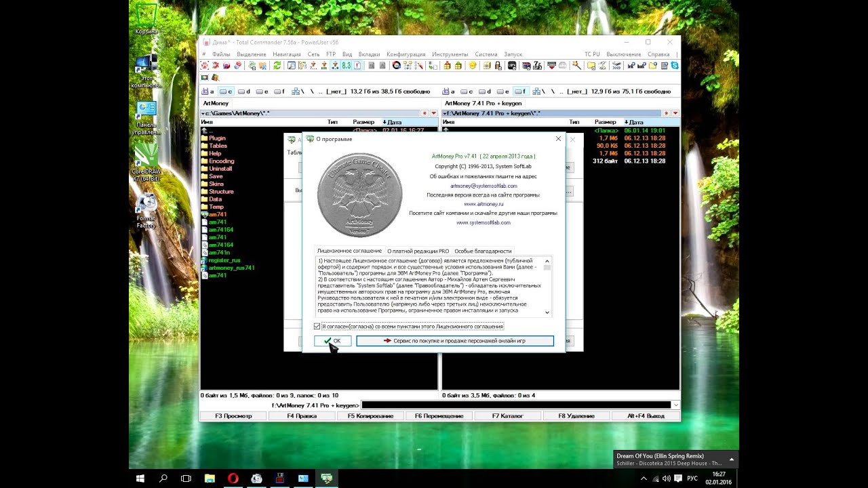The height and width of the screenshot is (488, 868).
Task: Open the Конфигурация menu
Action: click(406, 54)
